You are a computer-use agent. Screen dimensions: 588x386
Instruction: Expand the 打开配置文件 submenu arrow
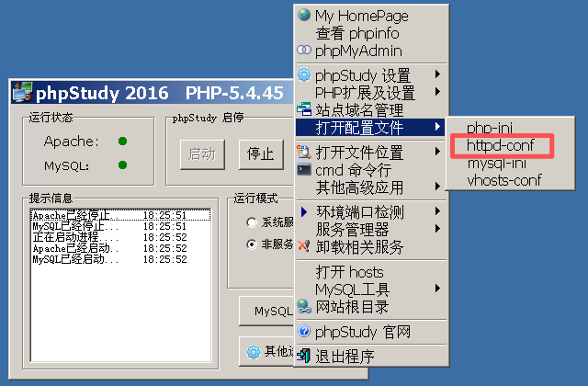(x=437, y=127)
